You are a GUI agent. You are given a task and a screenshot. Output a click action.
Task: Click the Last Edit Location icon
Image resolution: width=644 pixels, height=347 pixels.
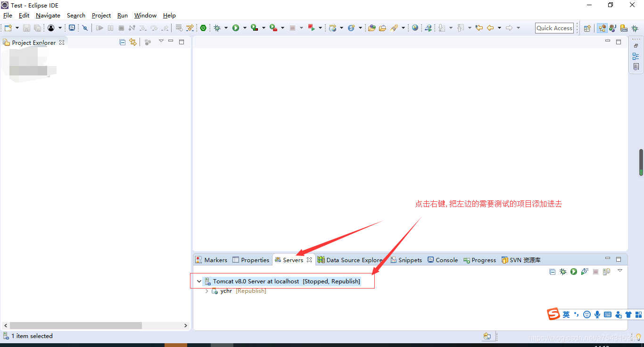point(479,28)
